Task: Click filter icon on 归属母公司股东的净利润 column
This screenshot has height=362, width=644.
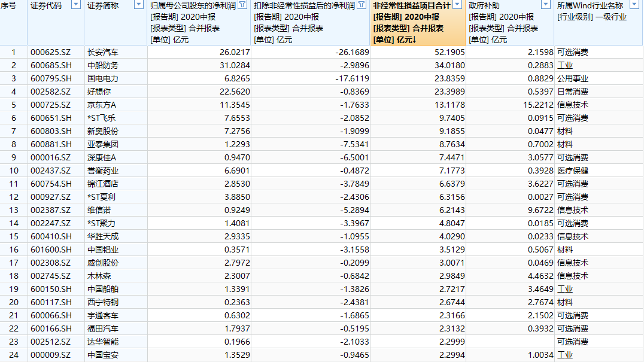Action: (x=243, y=5)
